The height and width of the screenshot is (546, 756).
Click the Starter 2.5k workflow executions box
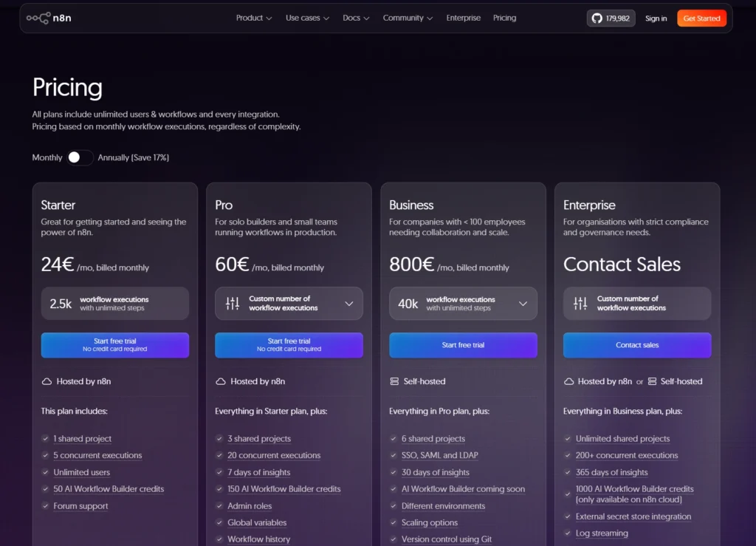(x=114, y=304)
